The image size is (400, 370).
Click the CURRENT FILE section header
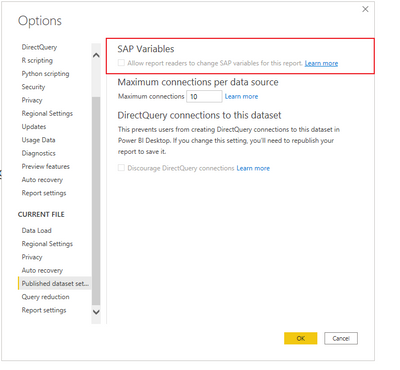coord(41,214)
